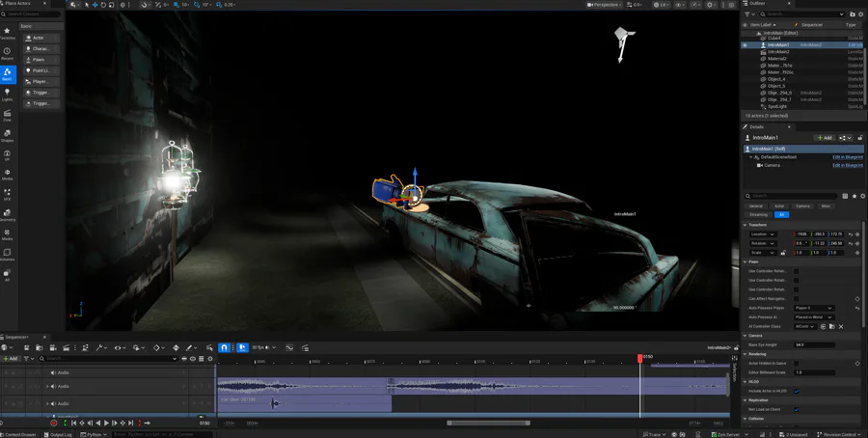Image resolution: width=868 pixels, height=438 pixels.
Task: Open the Perspective viewport mode dropdown
Action: (605, 5)
